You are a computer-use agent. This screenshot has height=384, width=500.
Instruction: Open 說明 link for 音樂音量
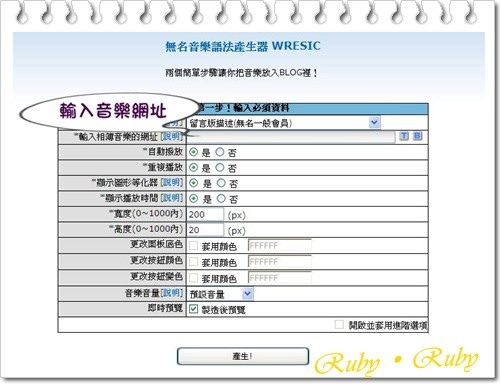(x=172, y=293)
